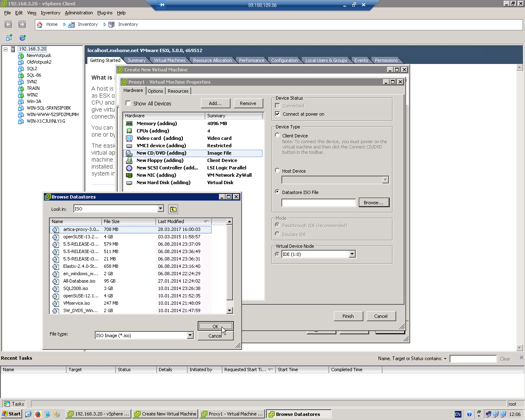Viewport: 525px width, 420px height.
Task: Click the back navigation arrow icon
Action: (8, 25)
